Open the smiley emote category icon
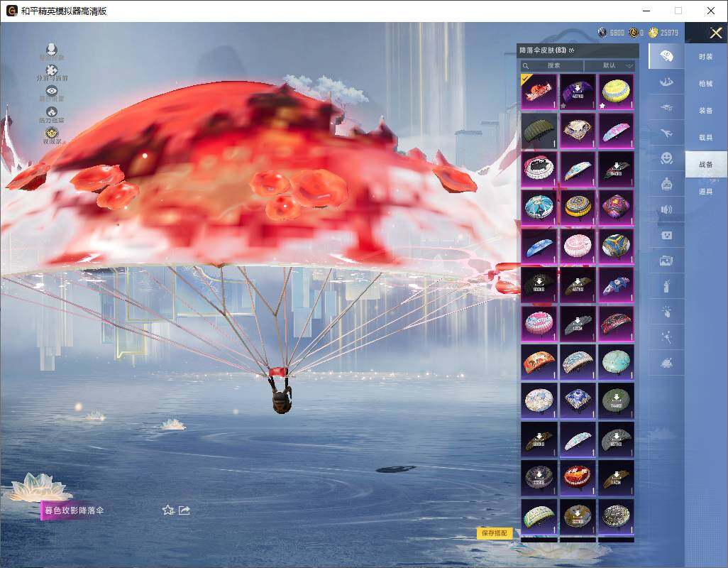This screenshot has width=728, height=568. pos(667,158)
